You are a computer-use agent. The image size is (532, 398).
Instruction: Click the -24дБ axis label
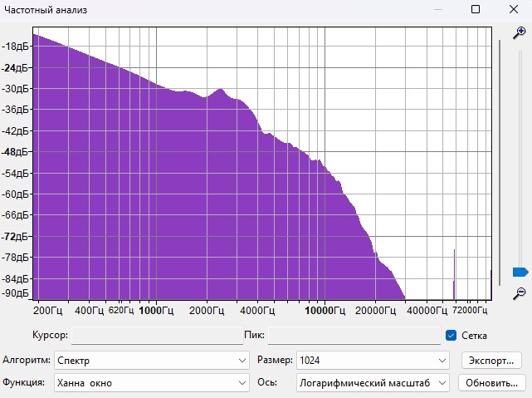pyautogui.click(x=15, y=67)
